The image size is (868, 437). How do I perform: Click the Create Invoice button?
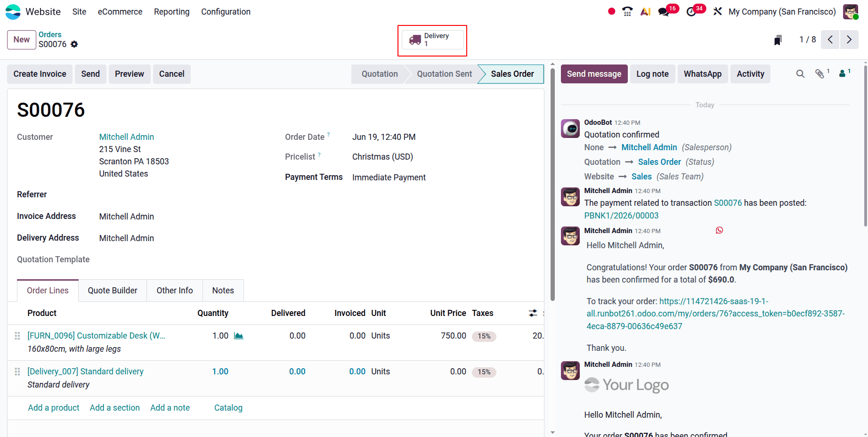[x=40, y=74]
